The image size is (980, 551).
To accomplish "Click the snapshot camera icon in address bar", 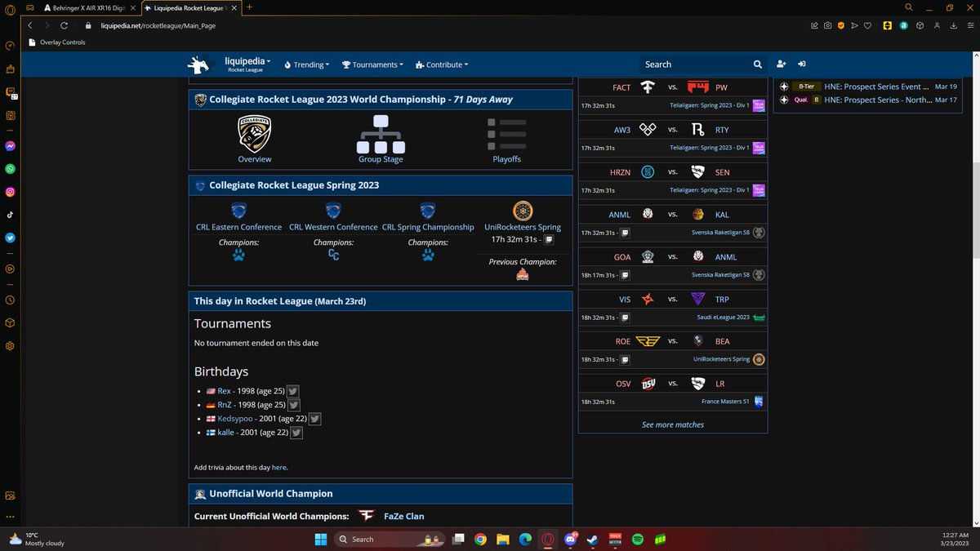I will [827, 25].
